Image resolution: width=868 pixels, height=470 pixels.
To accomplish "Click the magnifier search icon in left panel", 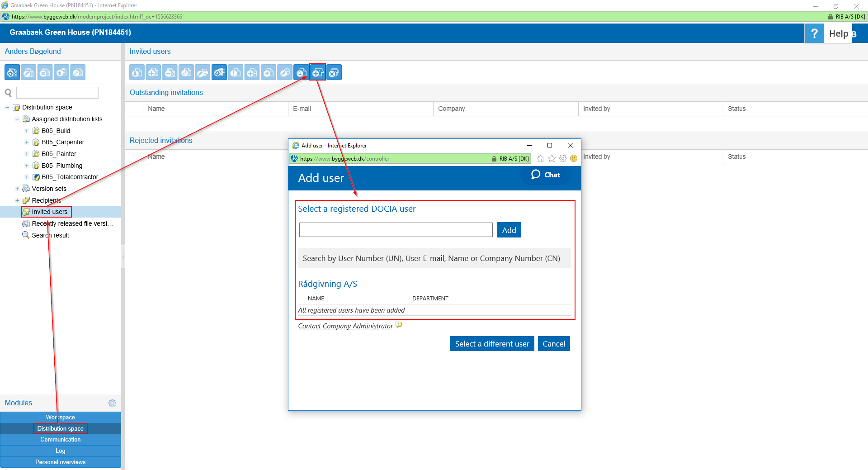I will point(8,93).
